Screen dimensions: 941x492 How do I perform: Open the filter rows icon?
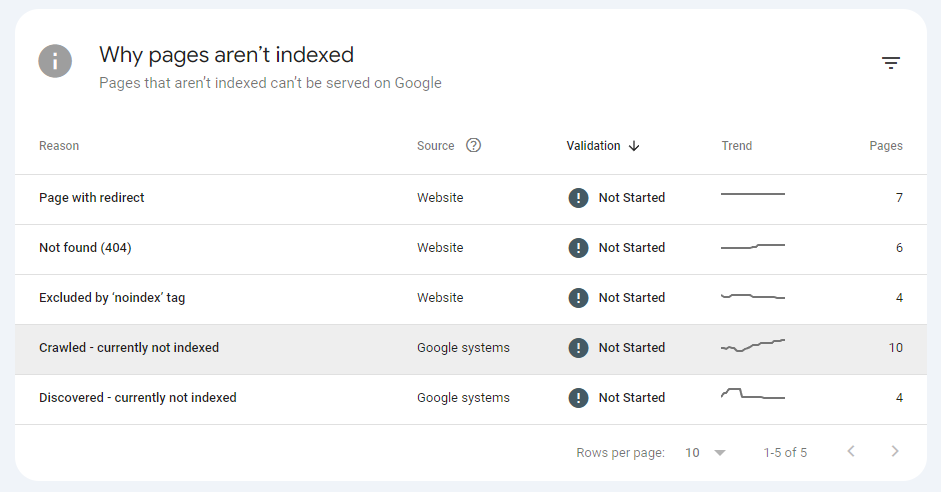(891, 62)
